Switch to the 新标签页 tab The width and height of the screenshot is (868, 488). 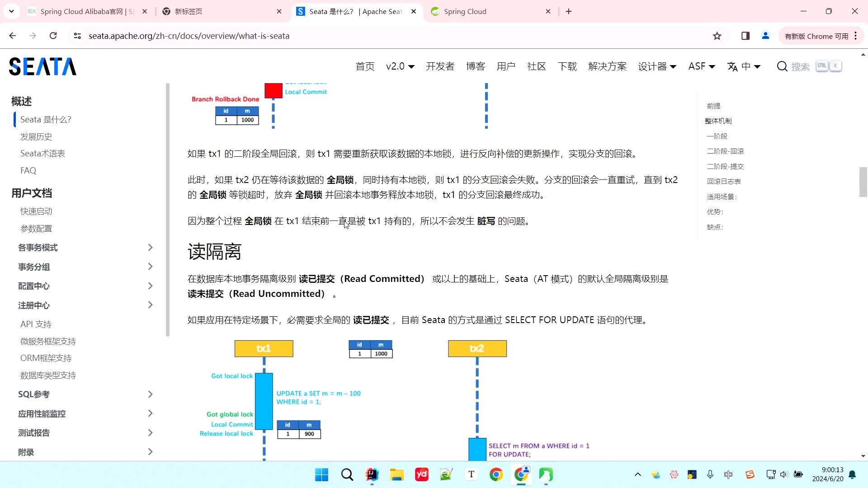pos(222,11)
